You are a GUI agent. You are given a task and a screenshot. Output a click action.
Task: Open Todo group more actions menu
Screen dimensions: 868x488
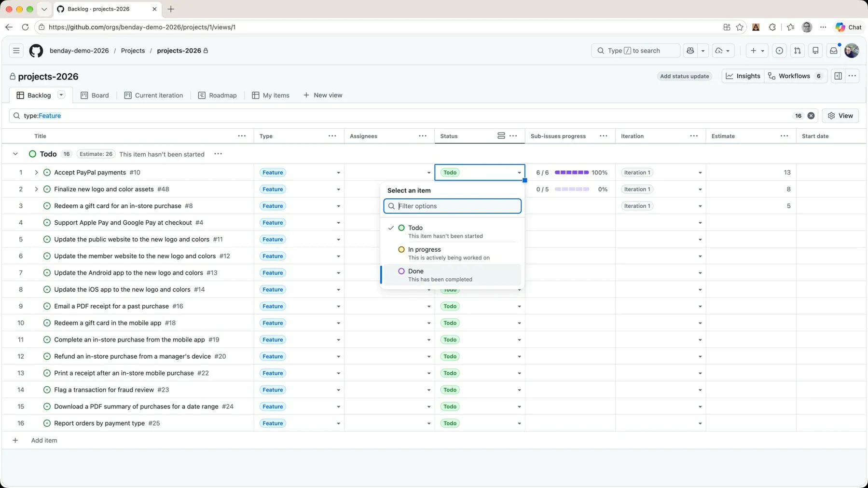pyautogui.click(x=218, y=154)
